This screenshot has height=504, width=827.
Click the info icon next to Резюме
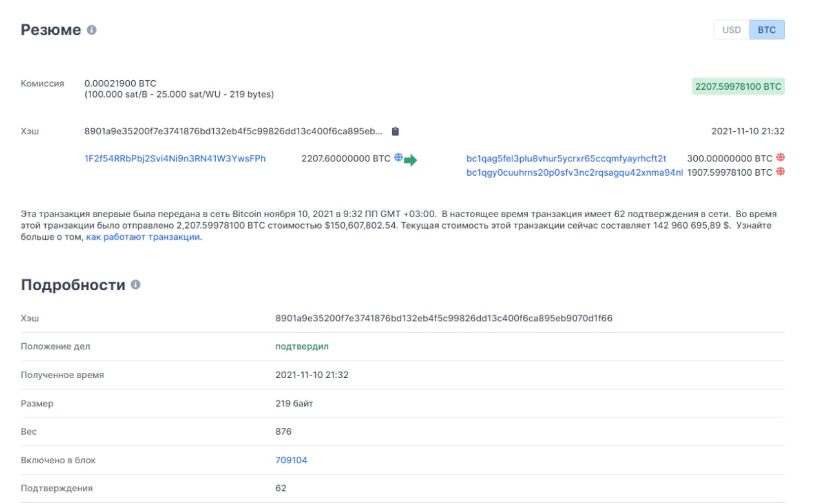click(92, 30)
